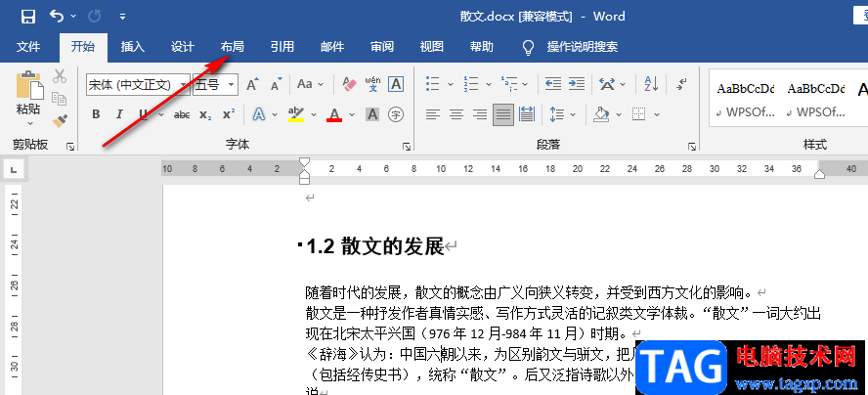
Task: Click the Copy icon
Action: 60,99
